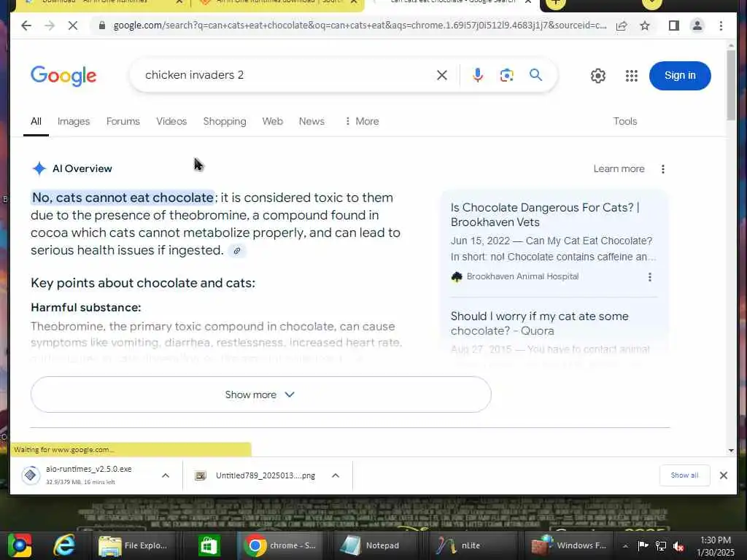The height and width of the screenshot is (560, 747).
Task: Open the Chrome profile avatar
Action: (x=697, y=26)
